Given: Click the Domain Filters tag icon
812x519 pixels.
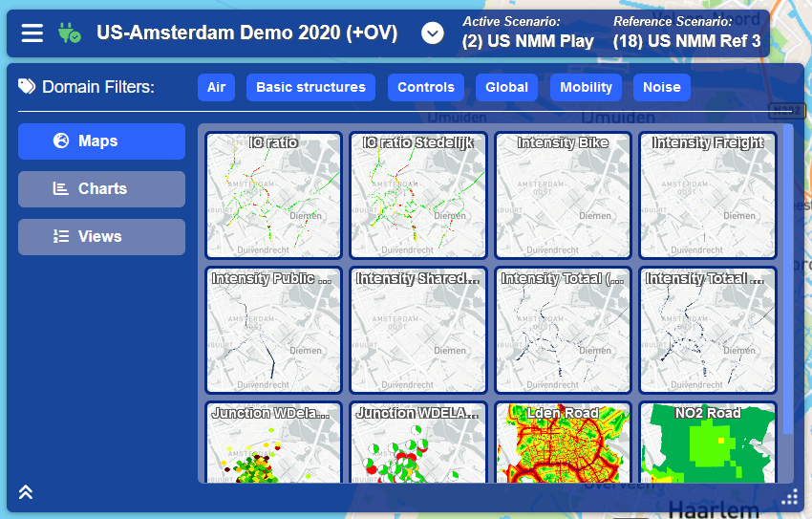Looking at the screenshot, I should tap(27, 86).
